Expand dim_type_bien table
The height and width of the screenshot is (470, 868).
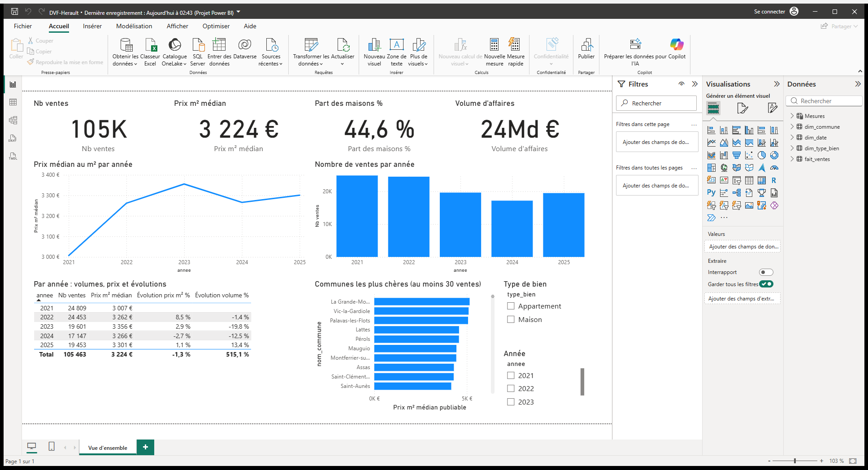pyautogui.click(x=792, y=148)
